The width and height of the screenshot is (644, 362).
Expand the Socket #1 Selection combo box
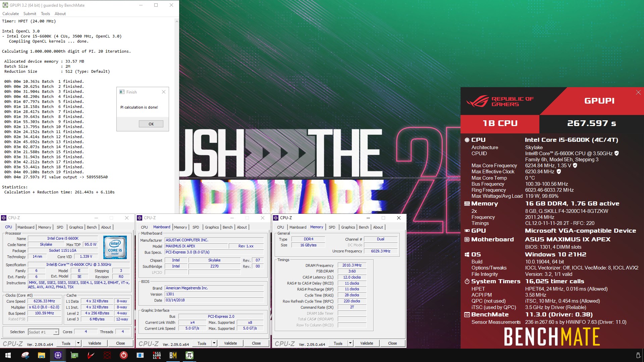[x=44, y=332]
